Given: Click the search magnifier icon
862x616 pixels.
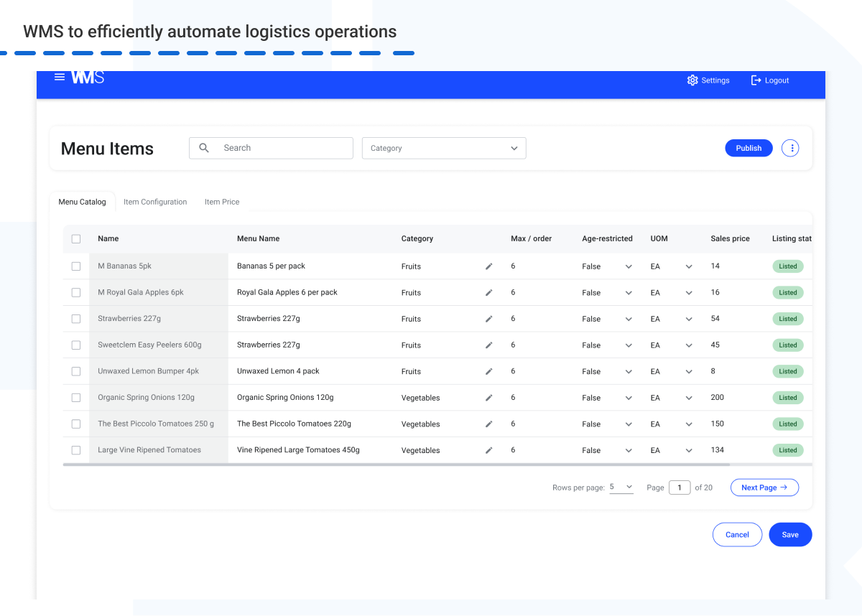Looking at the screenshot, I should point(204,148).
